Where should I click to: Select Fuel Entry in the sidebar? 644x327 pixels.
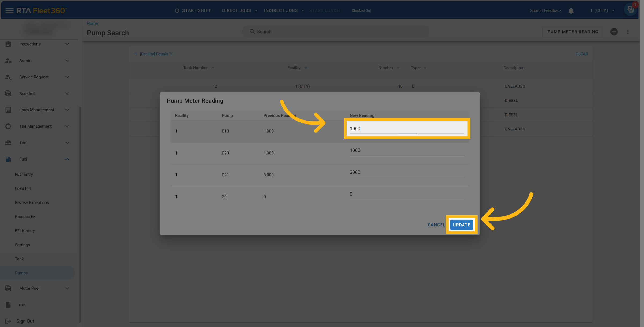coord(24,174)
